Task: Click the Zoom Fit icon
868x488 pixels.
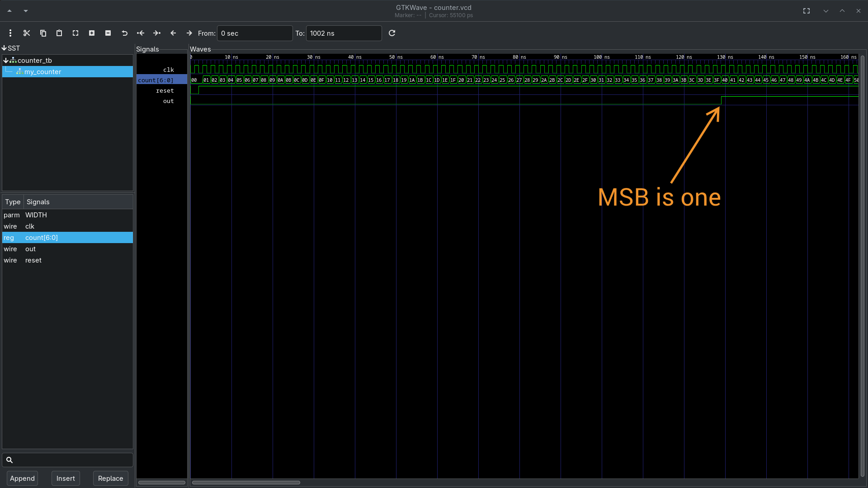Action: tap(75, 33)
